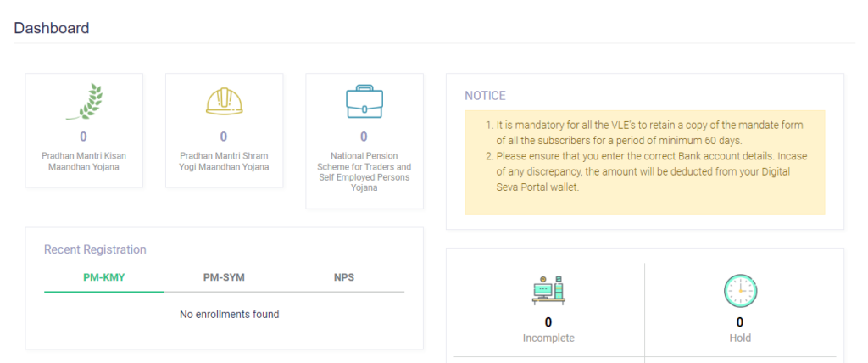Image resolution: width=868 pixels, height=363 pixels.
Task: Click the Hold count number
Action: click(739, 322)
